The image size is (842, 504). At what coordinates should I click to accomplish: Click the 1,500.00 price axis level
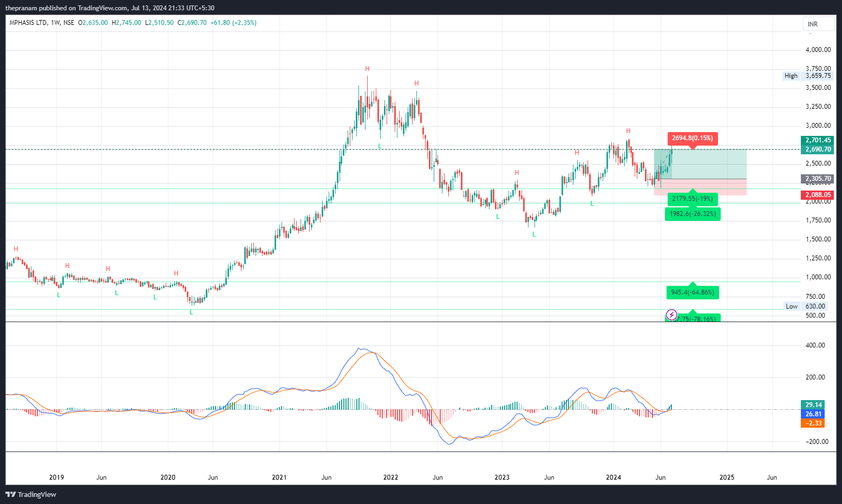tap(818, 239)
